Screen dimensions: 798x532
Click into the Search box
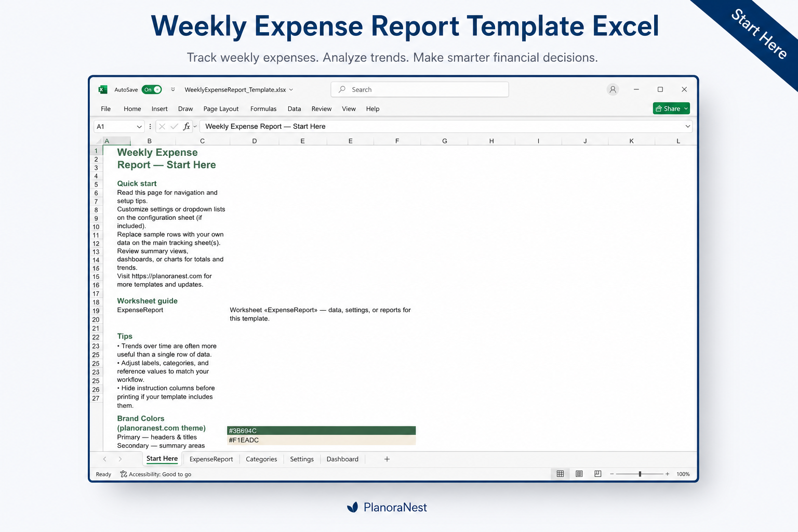pos(420,89)
